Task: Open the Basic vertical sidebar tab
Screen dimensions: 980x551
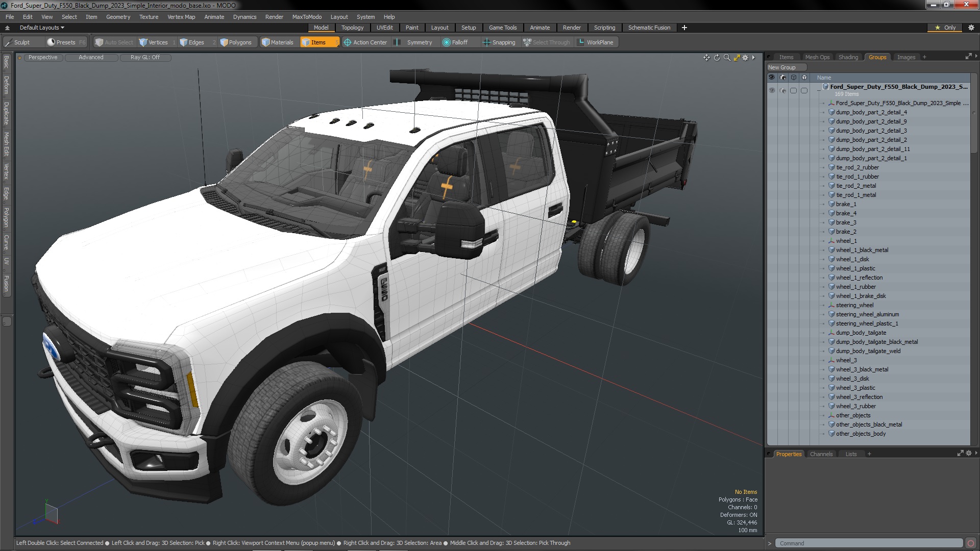Action: point(6,62)
